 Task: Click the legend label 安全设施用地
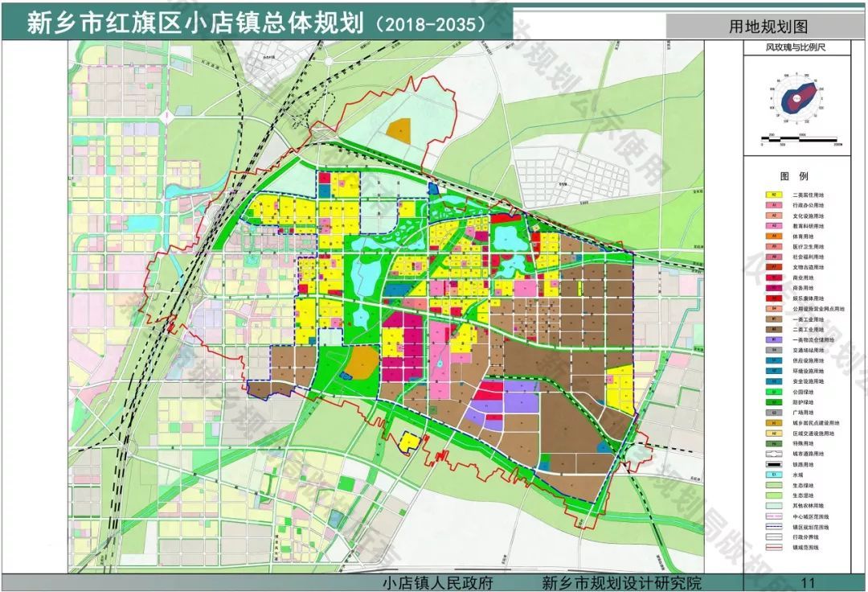pyautogui.click(x=809, y=381)
